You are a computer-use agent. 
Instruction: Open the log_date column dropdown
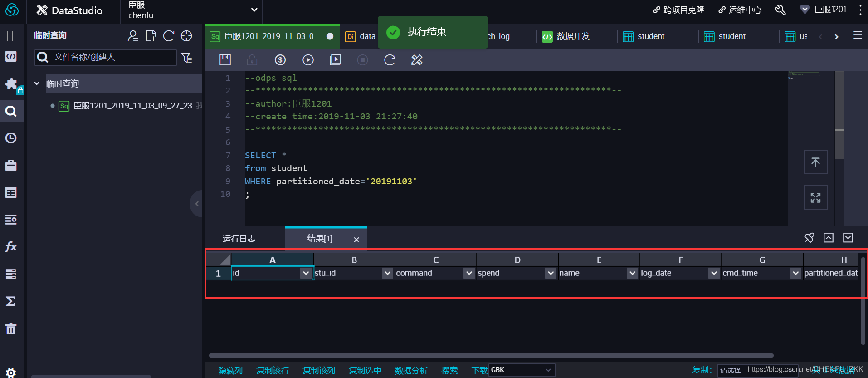point(714,273)
